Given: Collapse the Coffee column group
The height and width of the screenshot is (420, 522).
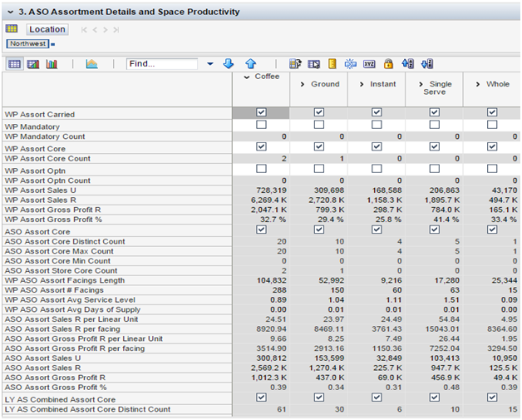Looking at the screenshot, I should pos(247,77).
